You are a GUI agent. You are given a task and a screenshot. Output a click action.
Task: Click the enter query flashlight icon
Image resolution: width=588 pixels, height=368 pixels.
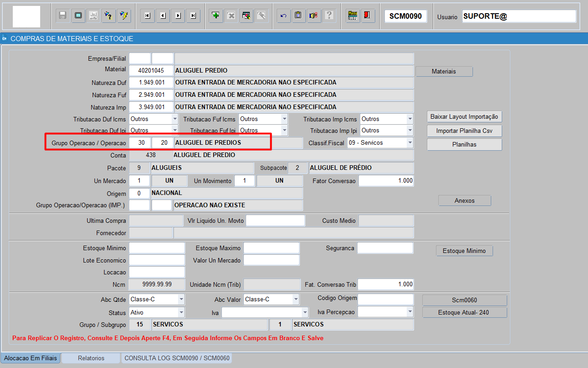pos(108,16)
